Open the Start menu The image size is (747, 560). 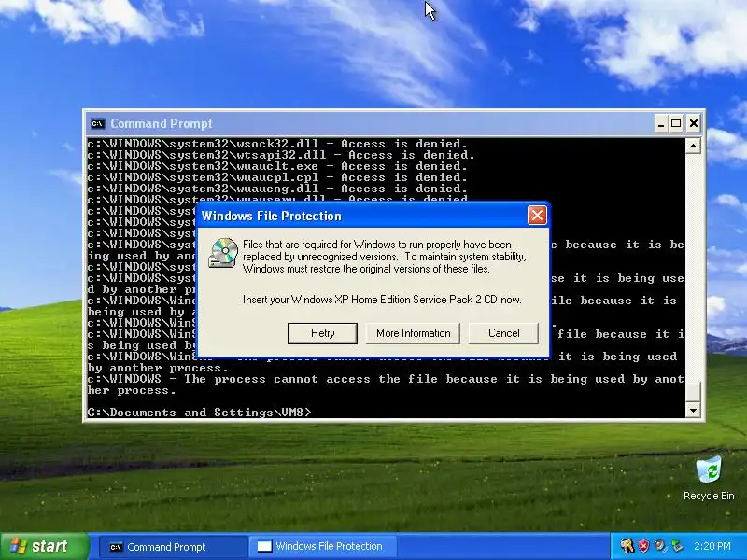tap(44, 546)
